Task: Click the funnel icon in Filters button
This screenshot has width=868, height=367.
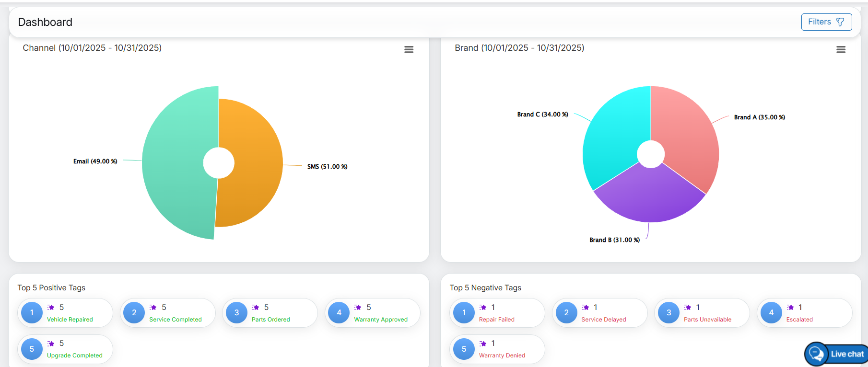Action: click(x=840, y=22)
